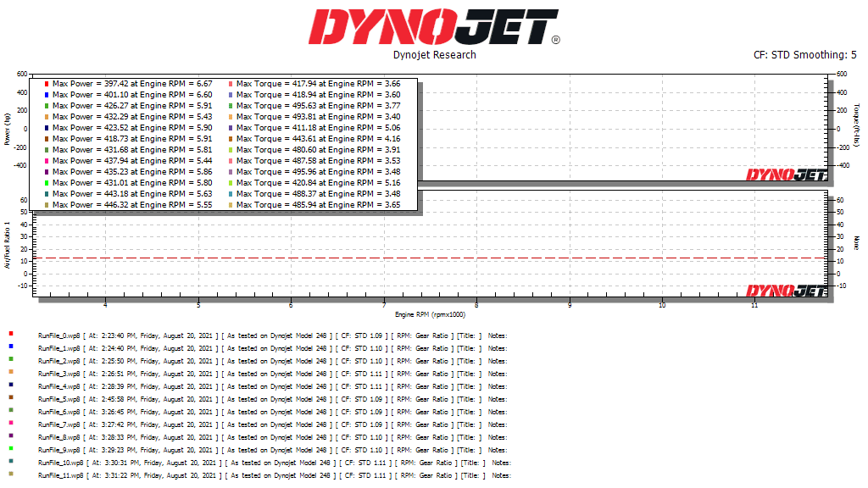Select the RunFile_0.wp8 run entry
The image size is (868, 488).
tap(272, 335)
